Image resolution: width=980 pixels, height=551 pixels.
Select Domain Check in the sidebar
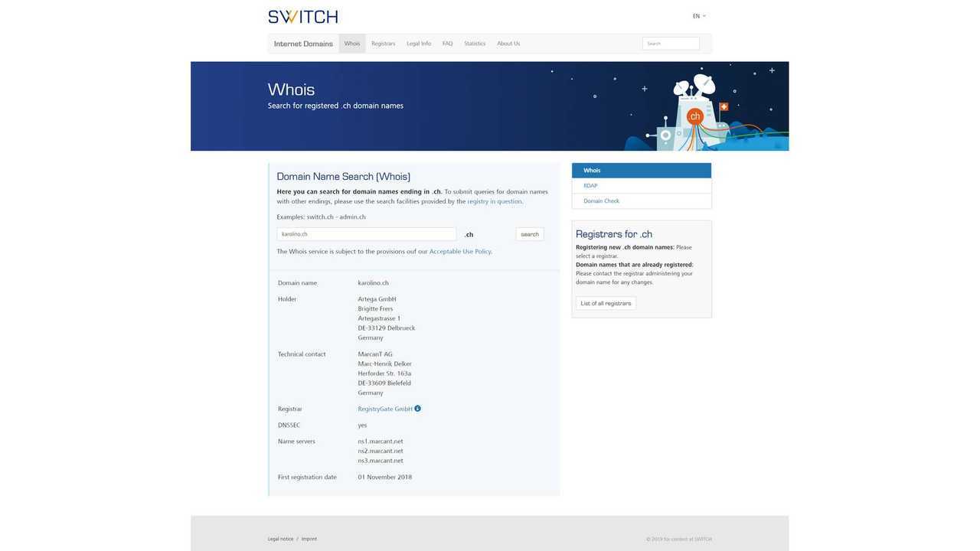coord(642,201)
